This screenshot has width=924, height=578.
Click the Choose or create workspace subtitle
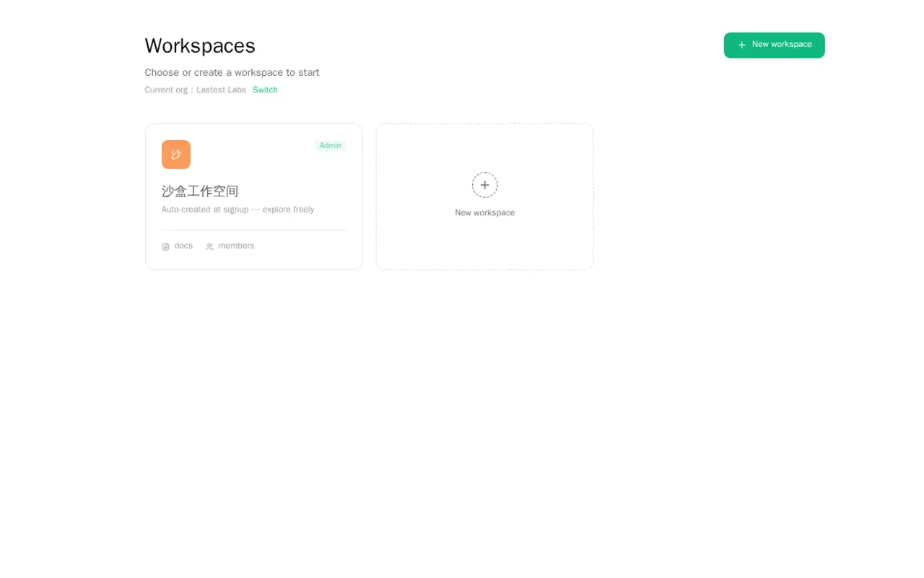pyautogui.click(x=232, y=73)
